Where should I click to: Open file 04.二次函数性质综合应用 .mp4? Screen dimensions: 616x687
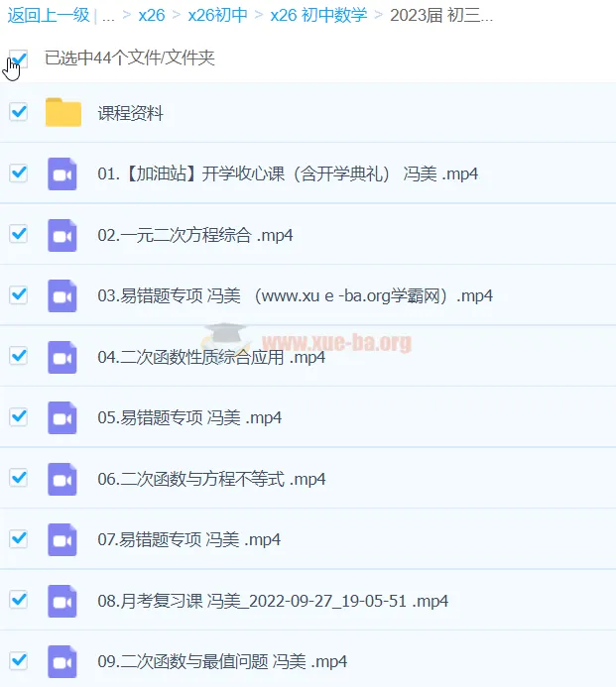211,357
